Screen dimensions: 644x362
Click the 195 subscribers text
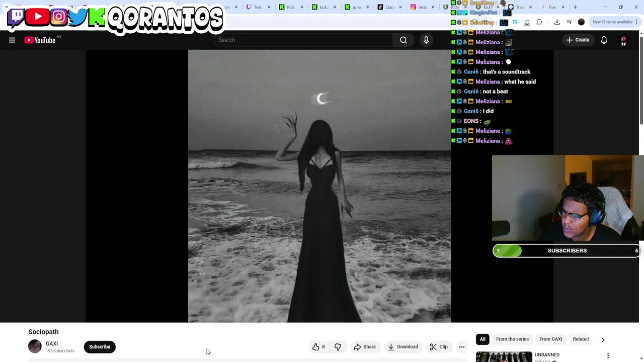(60, 351)
